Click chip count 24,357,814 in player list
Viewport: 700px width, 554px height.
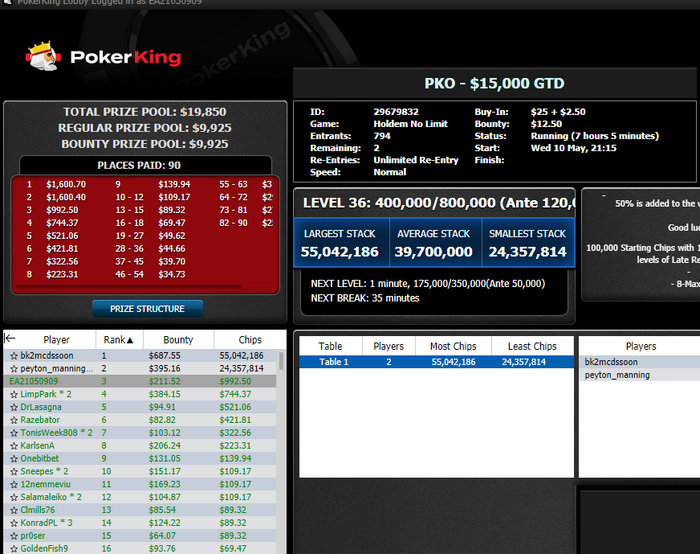[242, 369]
